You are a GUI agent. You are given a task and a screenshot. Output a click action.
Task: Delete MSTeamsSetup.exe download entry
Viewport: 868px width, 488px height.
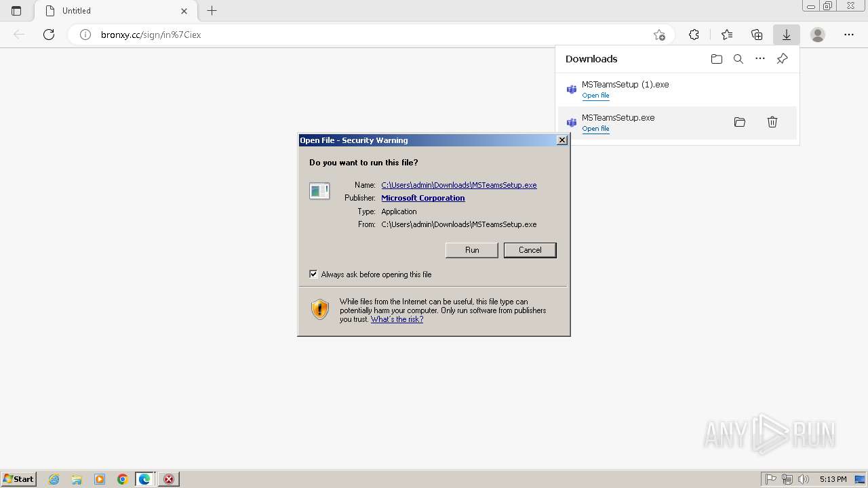(x=772, y=122)
